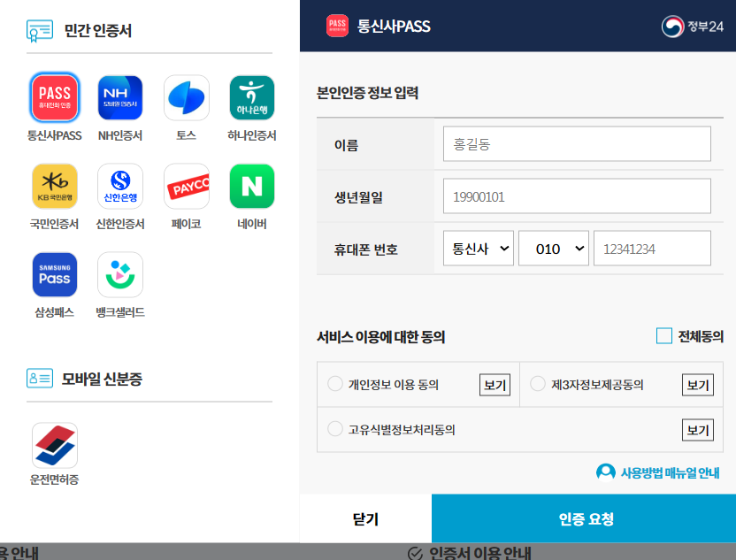View 고유식별정보처리동의 details with 보기
Viewport: 736px width, 560px height.
(x=697, y=430)
